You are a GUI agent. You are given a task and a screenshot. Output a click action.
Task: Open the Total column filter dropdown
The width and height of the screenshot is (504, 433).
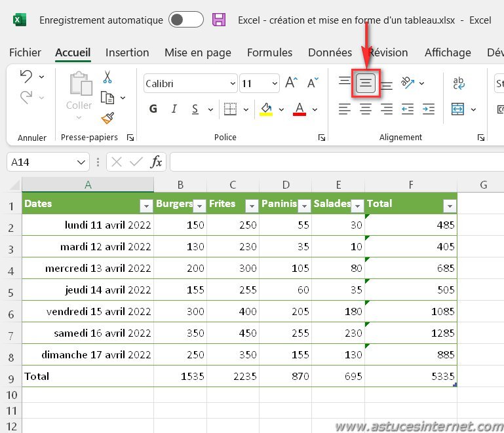point(450,206)
